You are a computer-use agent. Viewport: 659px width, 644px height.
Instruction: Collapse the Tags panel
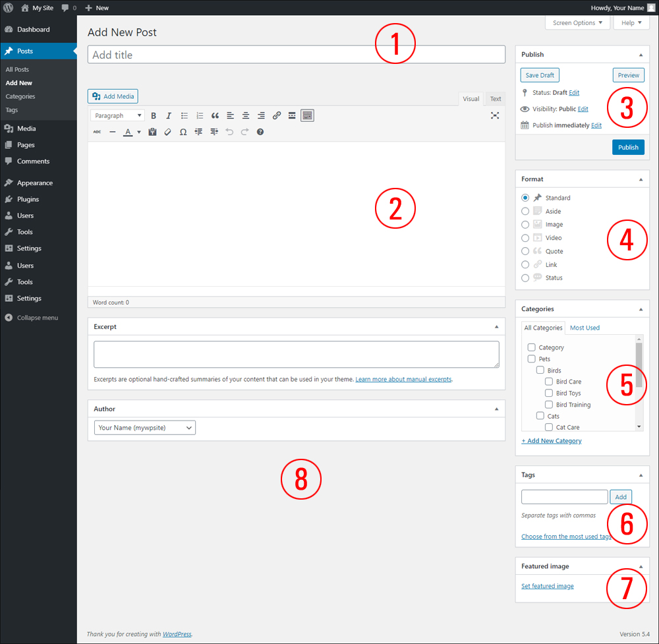pyautogui.click(x=641, y=475)
